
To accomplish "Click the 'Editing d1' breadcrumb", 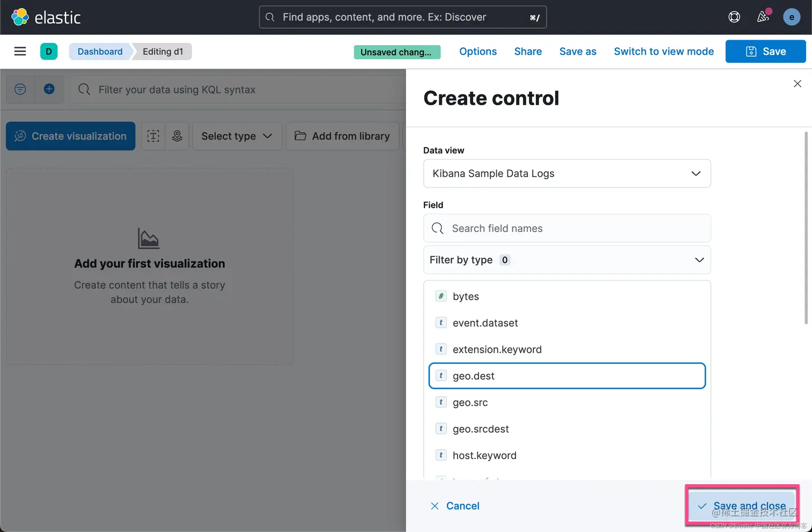I will point(163,52).
